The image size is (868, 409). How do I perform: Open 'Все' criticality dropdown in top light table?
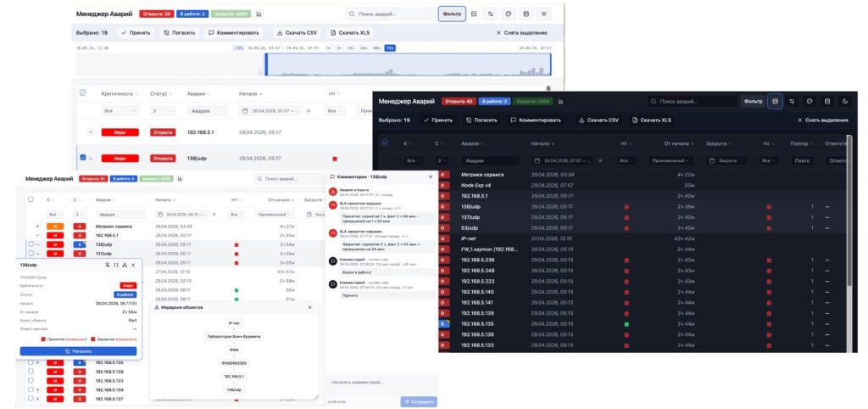(119, 110)
